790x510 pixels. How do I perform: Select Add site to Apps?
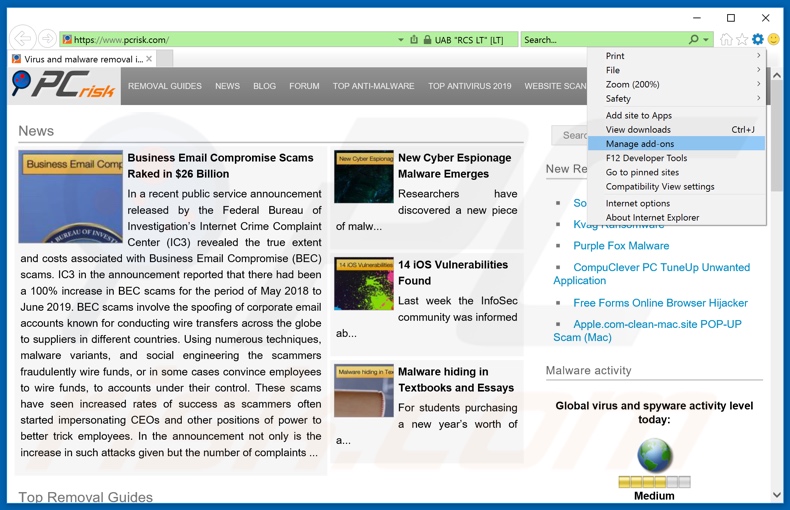[x=677, y=115]
